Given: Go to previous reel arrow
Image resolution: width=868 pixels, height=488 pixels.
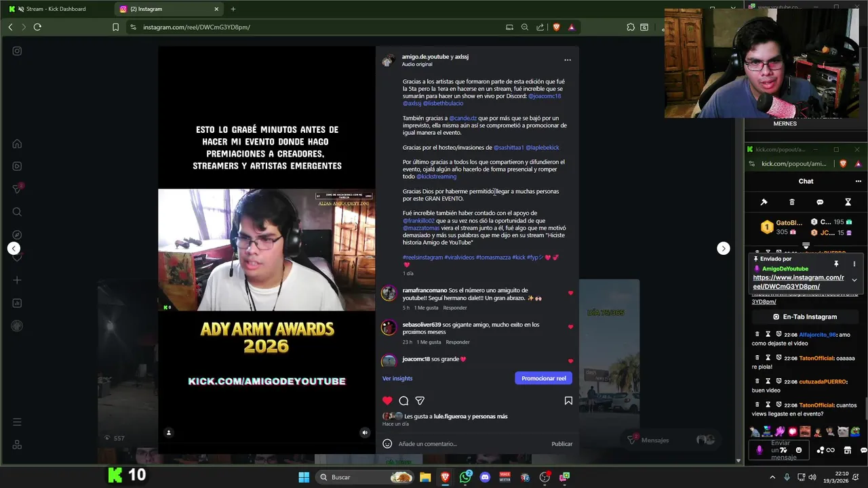Looking at the screenshot, I should [x=14, y=249].
